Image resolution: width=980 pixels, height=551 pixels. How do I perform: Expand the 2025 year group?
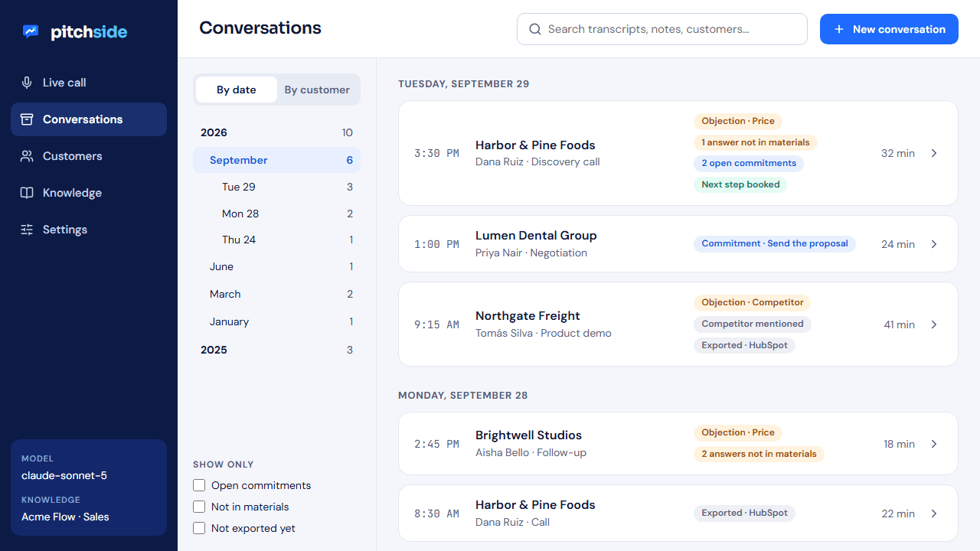tap(276, 350)
